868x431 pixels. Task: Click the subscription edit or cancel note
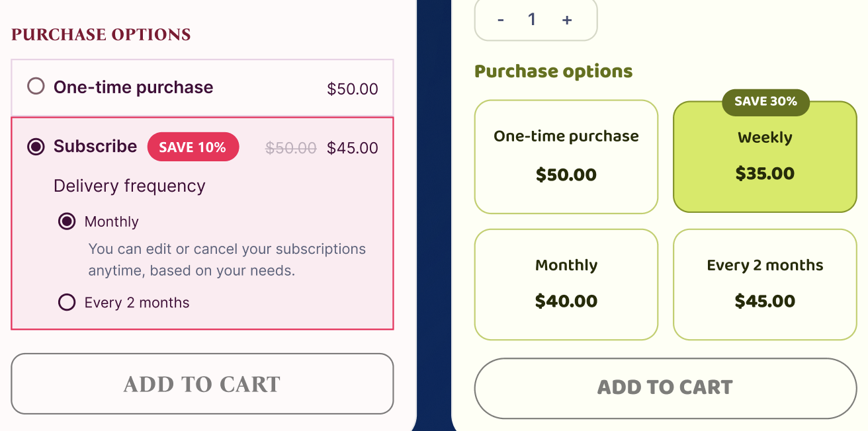(x=227, y=260)
